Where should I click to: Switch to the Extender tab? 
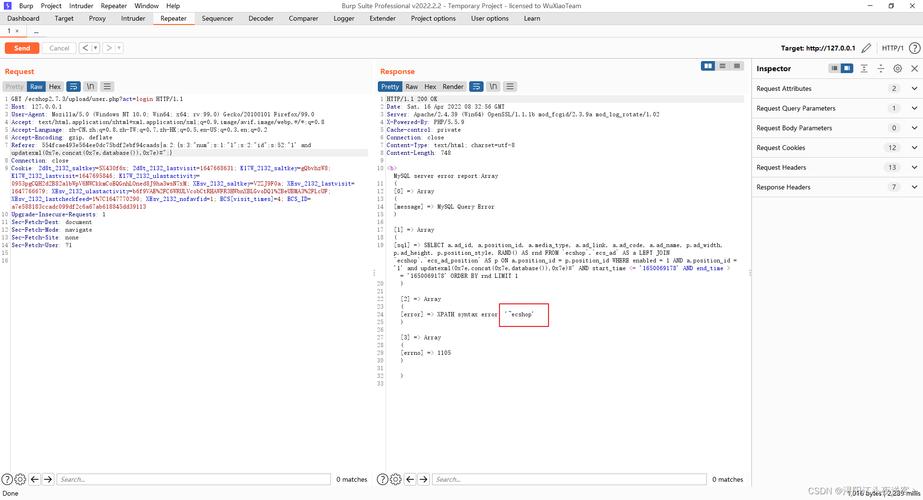[x=383, y=18]
